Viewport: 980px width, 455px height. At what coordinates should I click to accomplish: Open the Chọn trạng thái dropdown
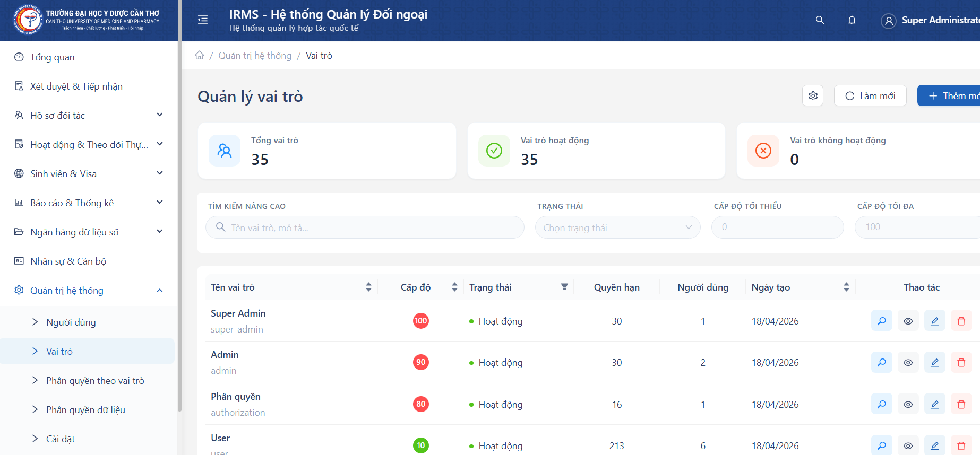click(x=617, y=227)
